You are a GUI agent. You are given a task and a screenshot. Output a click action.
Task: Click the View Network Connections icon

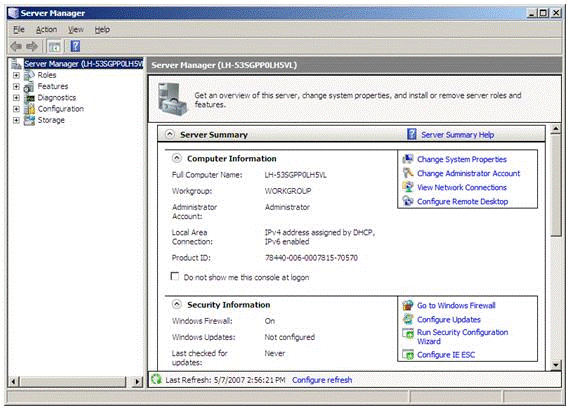tap(408, 187)
